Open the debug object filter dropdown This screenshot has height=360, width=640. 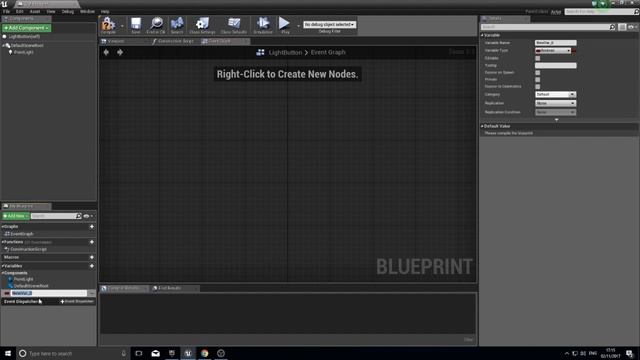click(329, 24)
